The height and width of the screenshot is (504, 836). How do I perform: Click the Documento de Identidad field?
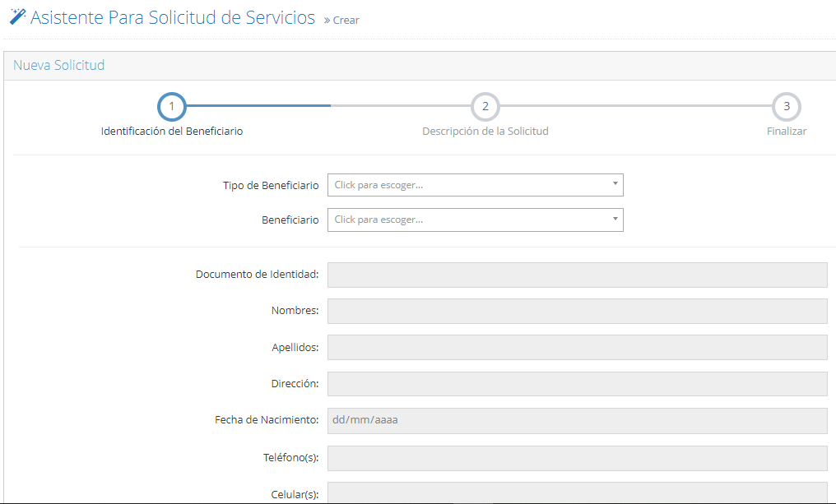click(577, 275)
